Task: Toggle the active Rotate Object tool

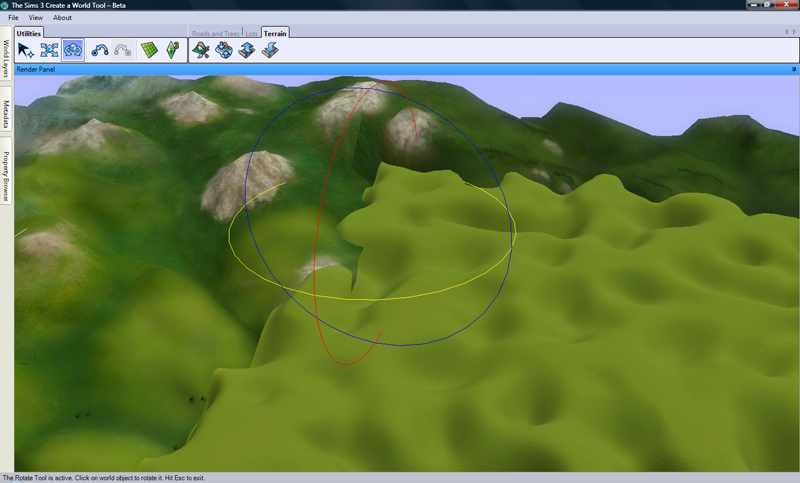Action: pyautogui.click(x=73, y=50)
